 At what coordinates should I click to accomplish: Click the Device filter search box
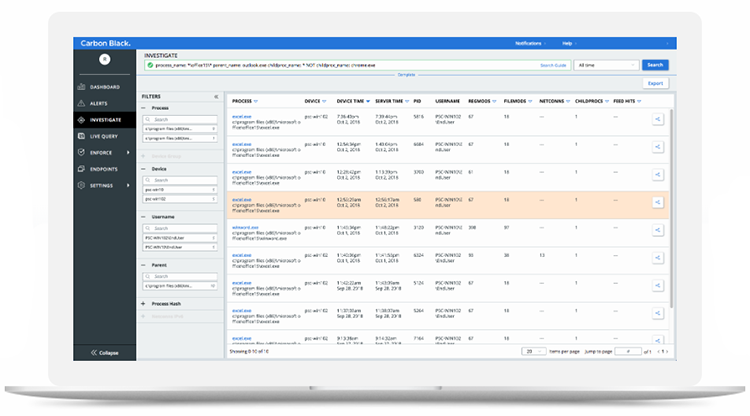pyautogui.click(x=180, y=180)
